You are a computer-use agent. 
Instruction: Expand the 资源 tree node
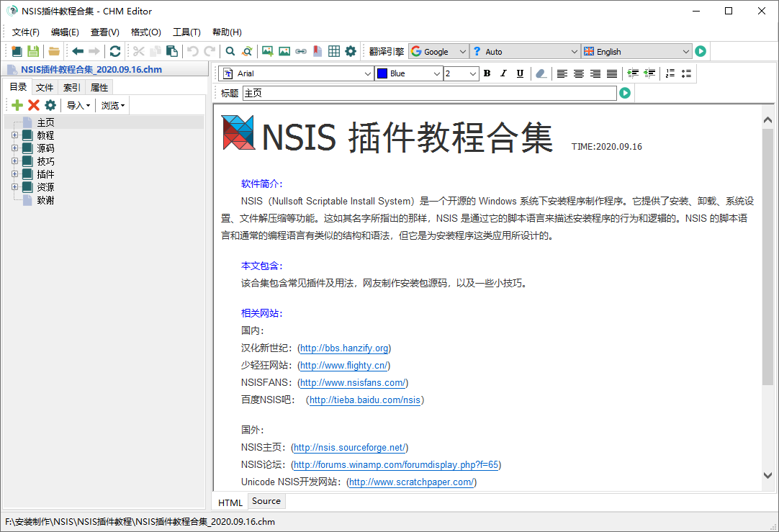[14, 186]
